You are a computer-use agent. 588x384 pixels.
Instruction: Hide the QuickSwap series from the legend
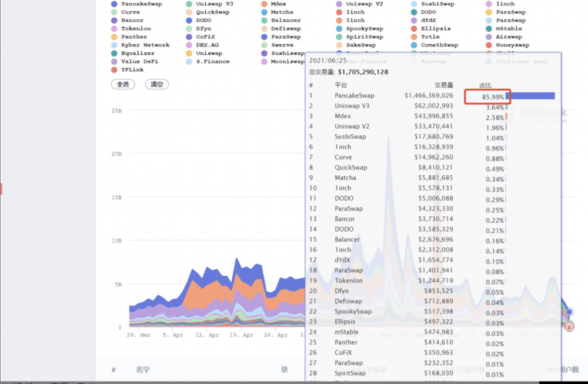point(208,12)
